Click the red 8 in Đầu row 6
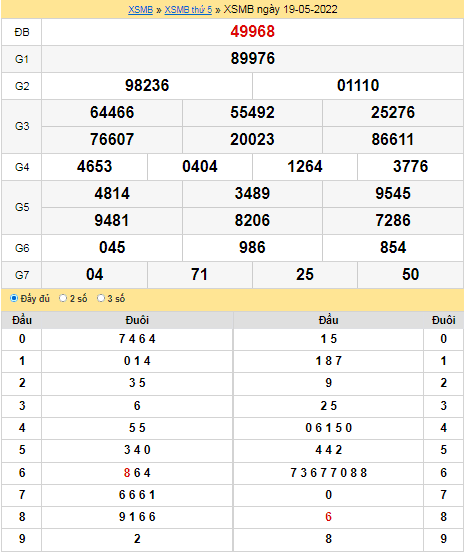 [127, 473]
